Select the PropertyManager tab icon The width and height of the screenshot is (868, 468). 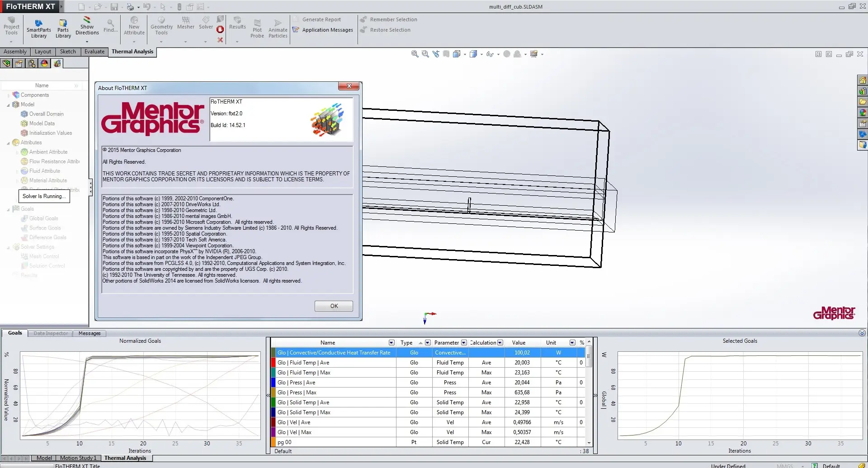tap(19, 63)
